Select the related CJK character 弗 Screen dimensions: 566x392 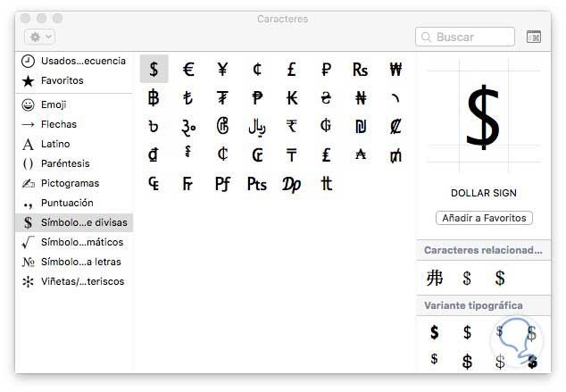[435, 278]
